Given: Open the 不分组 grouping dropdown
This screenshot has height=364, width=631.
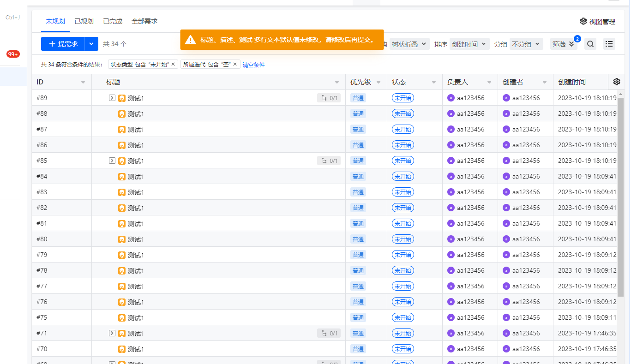Looking at the screenshot, I should click(x=526, y=44).
